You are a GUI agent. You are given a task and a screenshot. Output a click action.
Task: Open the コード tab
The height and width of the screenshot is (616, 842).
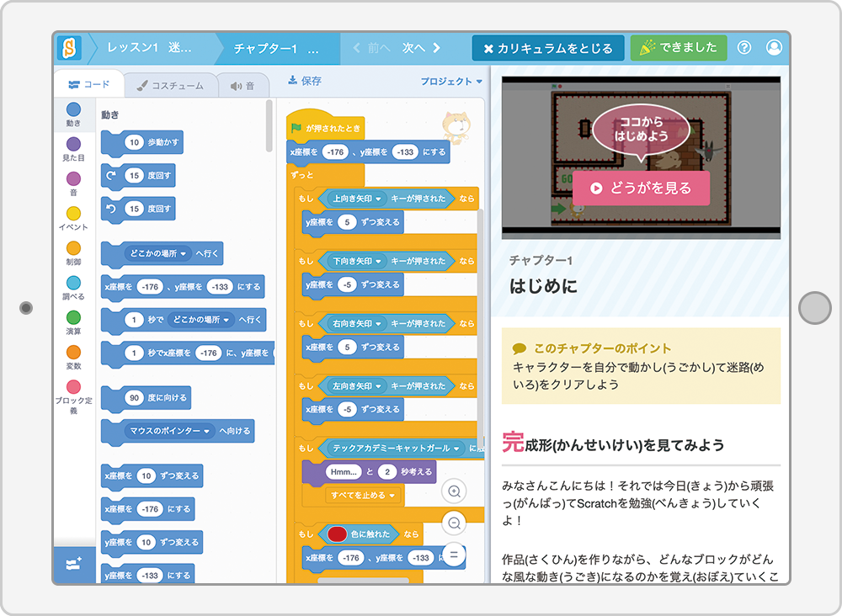pos(89,85)
